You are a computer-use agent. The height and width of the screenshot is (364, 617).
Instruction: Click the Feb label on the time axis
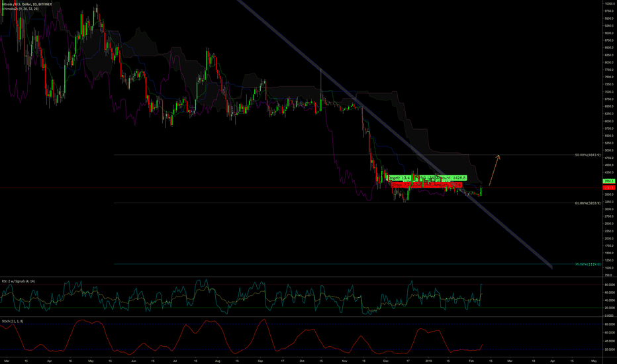[x=471, y=361]
